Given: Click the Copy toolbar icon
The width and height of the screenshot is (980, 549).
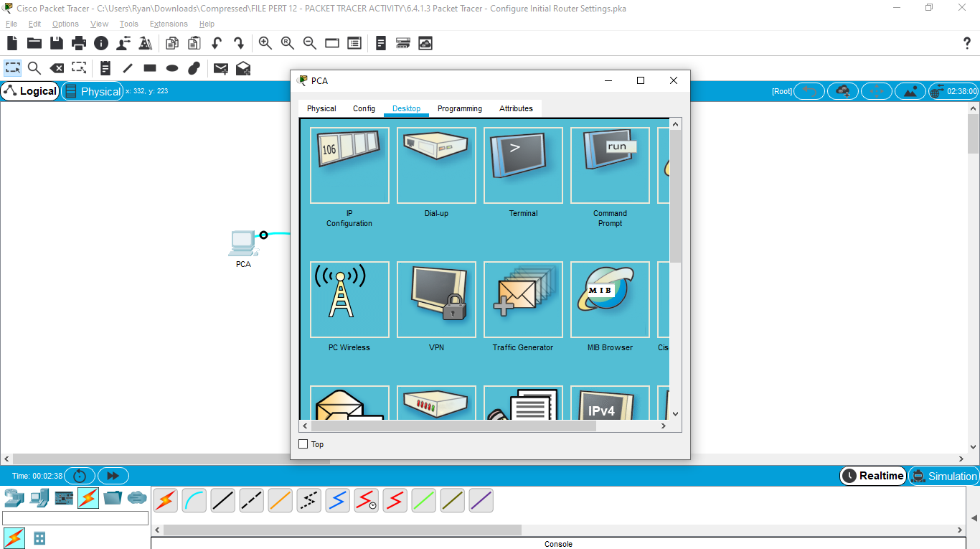Looking at the screenshot, I should [x=172, y=43].
